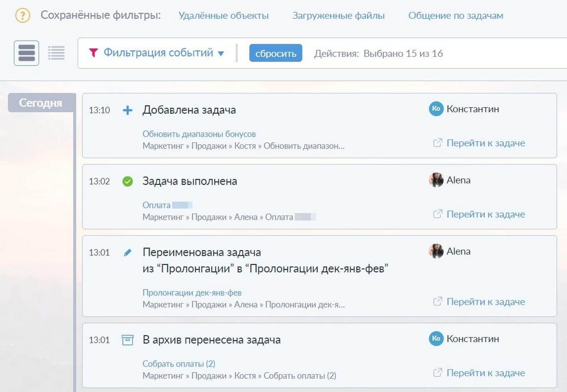Open the Обновить диапазоны бонусов task link
The image size is (567, 392).
click(x=199, y=134)
